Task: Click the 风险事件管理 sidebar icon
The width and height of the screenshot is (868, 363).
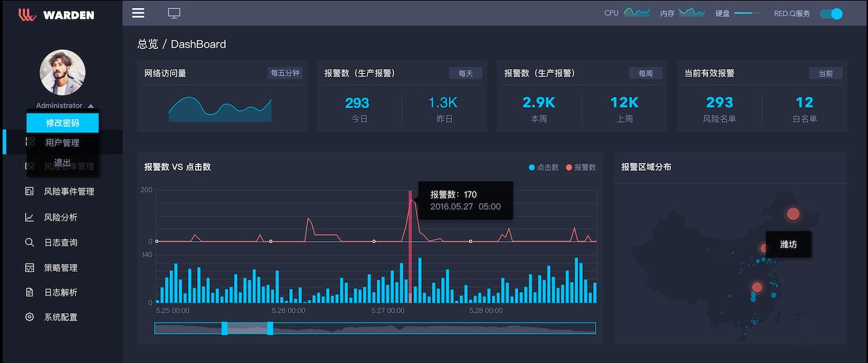Action: pos(30,191)
